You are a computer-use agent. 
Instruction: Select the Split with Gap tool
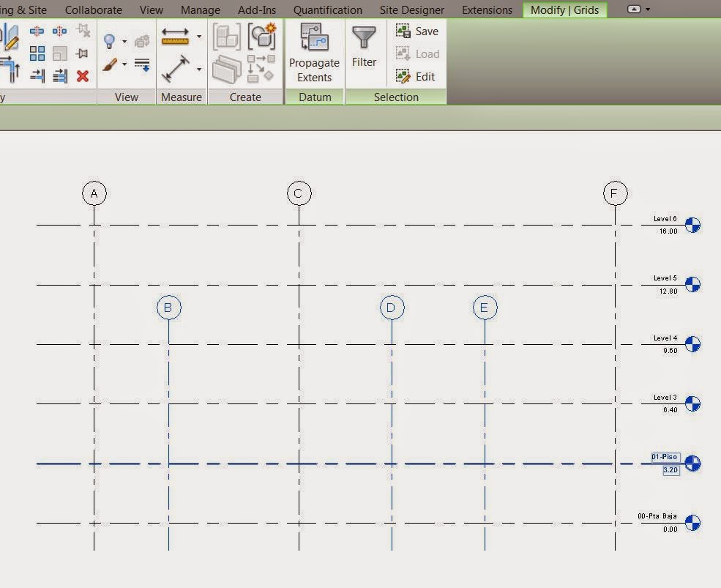(x=59, y=31)
